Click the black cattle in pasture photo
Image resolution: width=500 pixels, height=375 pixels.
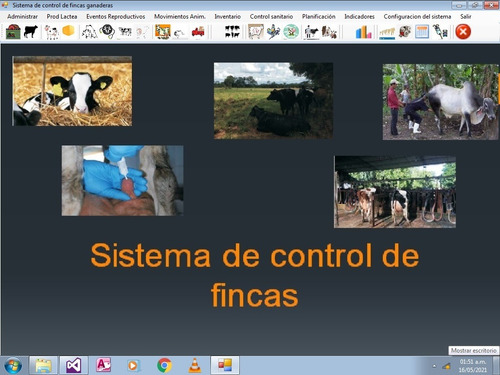pyautogui.click(x=273, y=101)
